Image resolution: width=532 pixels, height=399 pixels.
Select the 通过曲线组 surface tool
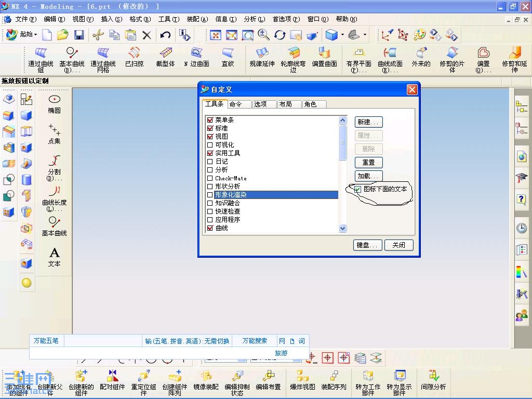[x=41, y=60]
